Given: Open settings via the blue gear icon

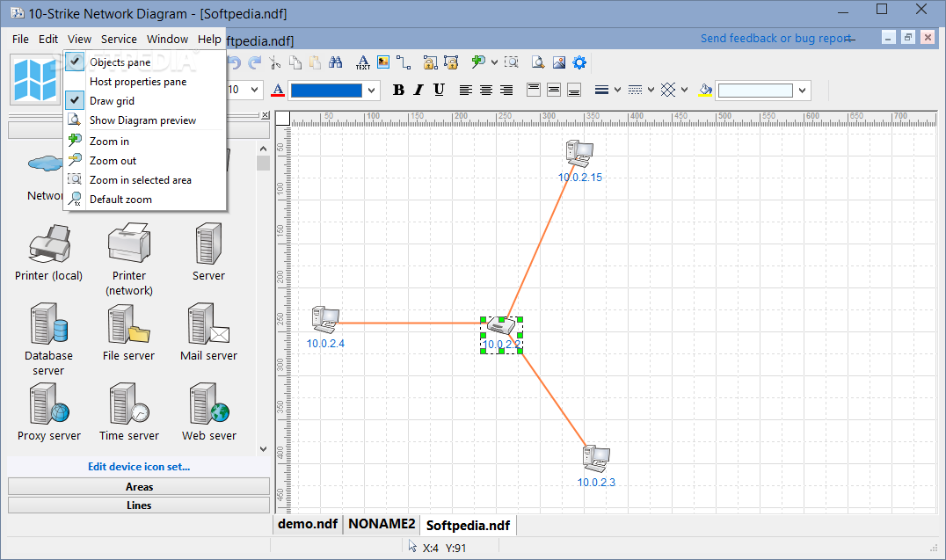Looking at the screenshot, I should (x=579, y=62).
